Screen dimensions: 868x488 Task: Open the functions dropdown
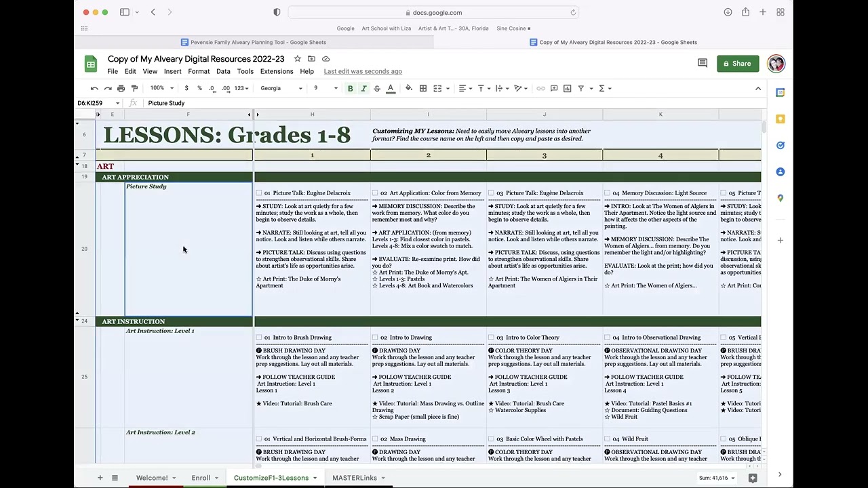[x=604, y=88]
